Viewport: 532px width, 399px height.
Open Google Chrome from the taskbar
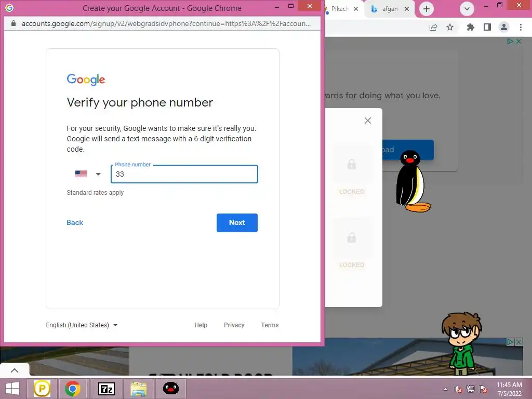(73, 389)
